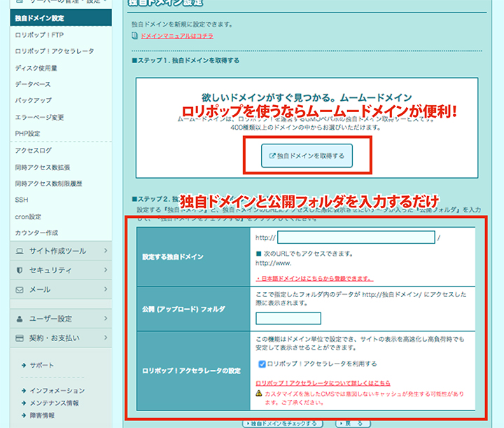Click 独自ドメインをチェックする button
Viewport: 504px width, 428px height.
[283, 424]
